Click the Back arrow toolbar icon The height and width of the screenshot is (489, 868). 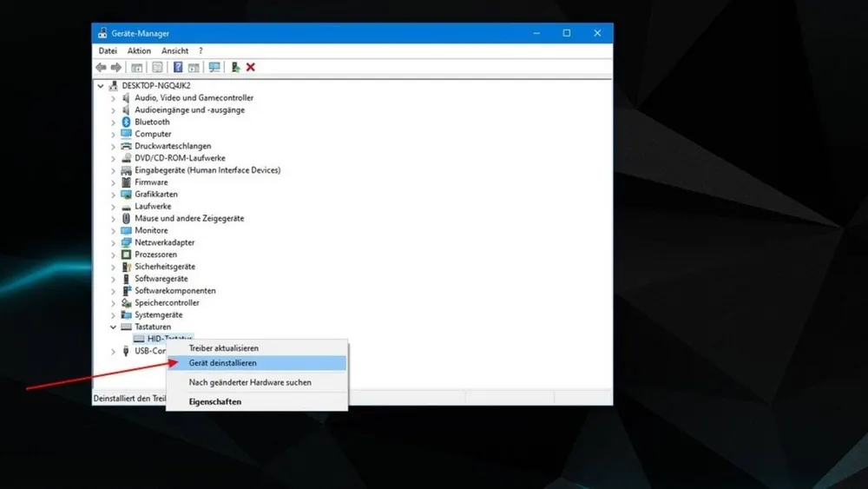click(x=101, y=67)
